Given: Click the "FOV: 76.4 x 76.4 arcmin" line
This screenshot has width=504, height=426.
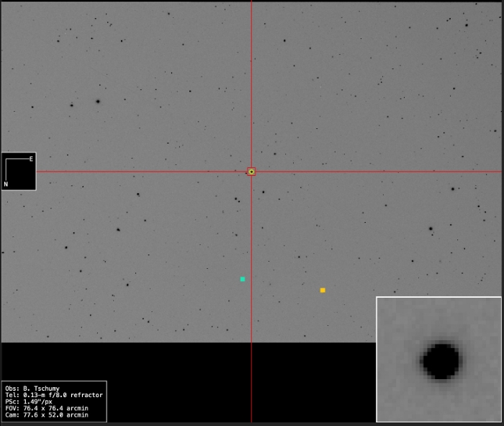Looking at the screenshot, I should pos(46,408).
